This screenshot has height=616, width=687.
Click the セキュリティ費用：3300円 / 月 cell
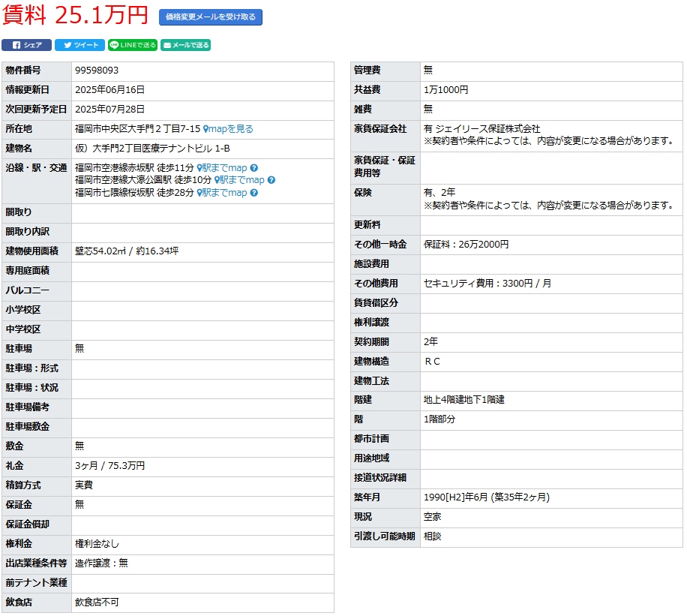pos(487,284)
